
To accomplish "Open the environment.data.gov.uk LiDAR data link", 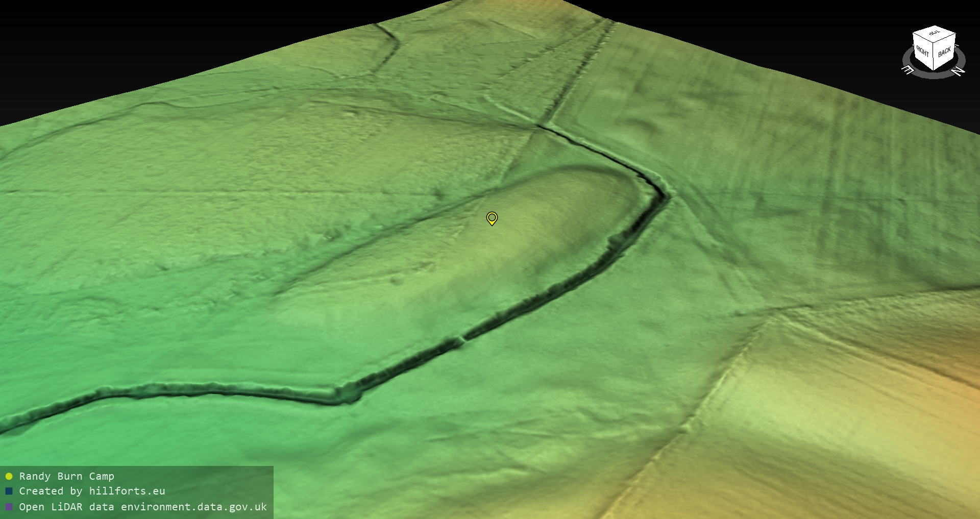I will [x=143, y=507].
